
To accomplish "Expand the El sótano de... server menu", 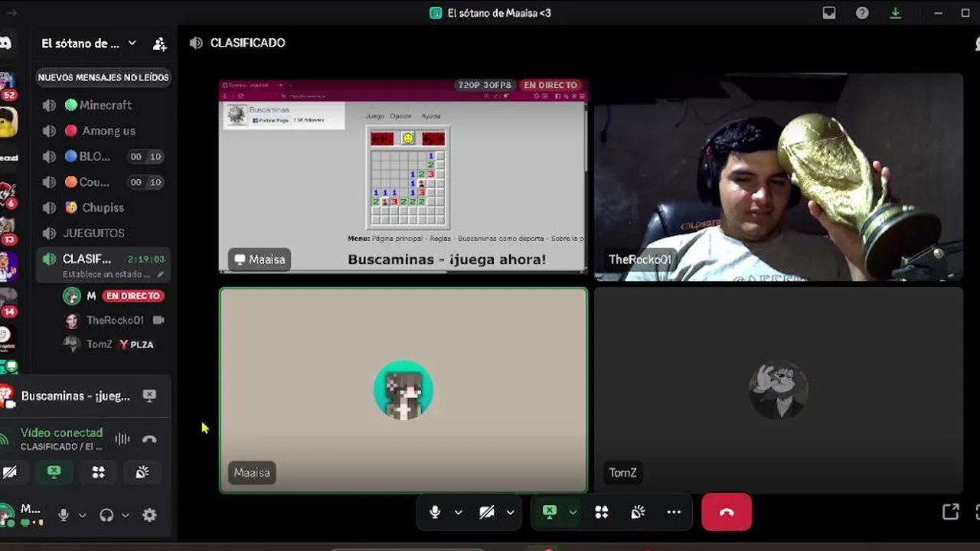I will tap(88, 44).
